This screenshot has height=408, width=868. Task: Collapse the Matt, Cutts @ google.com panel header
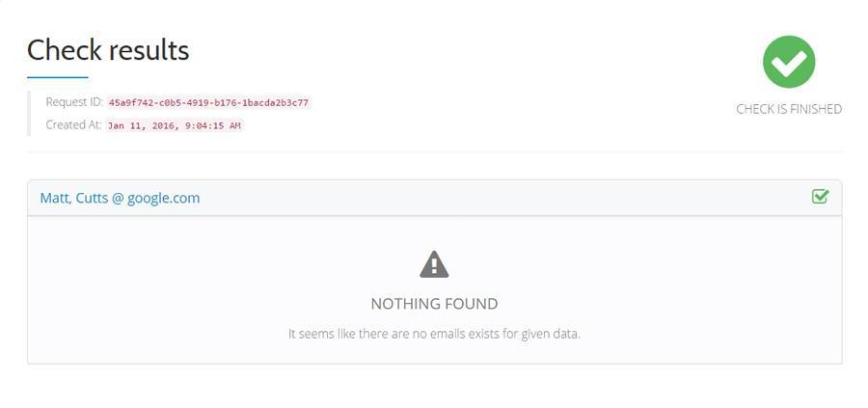pyautogui.click(x=435, y=198)
